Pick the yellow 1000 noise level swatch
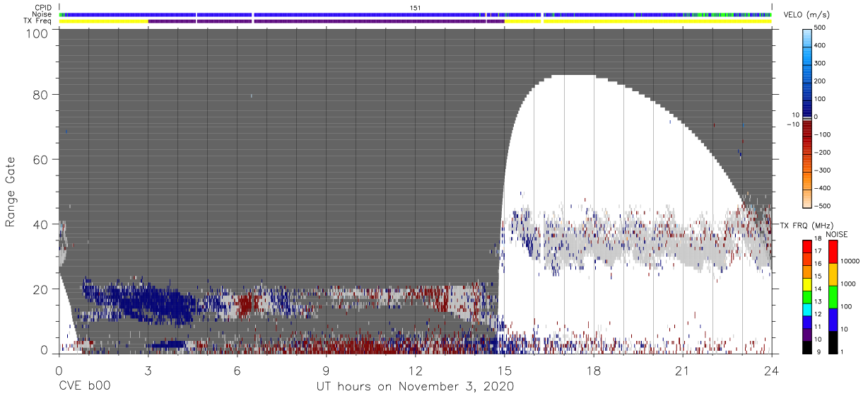Viewport: 868px width, 401px height. click(x=833, y=274)
